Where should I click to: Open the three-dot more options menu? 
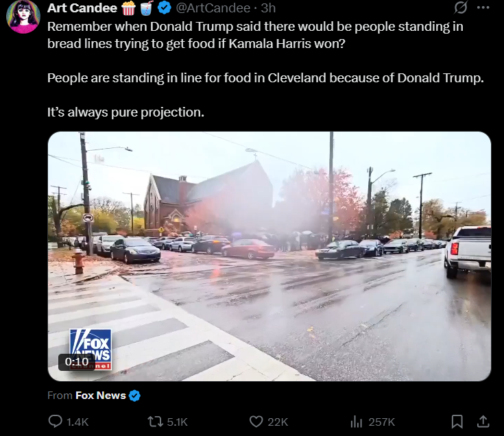coord(483,8)
